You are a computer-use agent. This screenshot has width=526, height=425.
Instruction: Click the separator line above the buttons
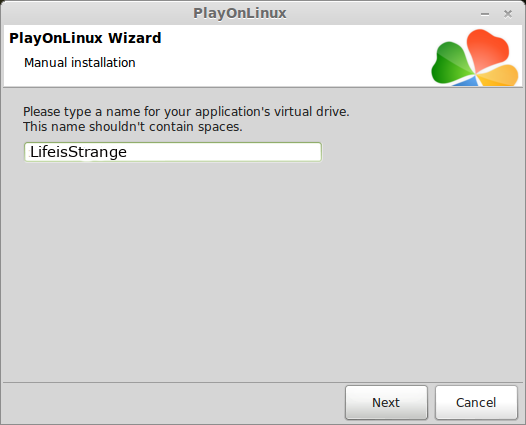pyautogui.click(x=263, y=382)
